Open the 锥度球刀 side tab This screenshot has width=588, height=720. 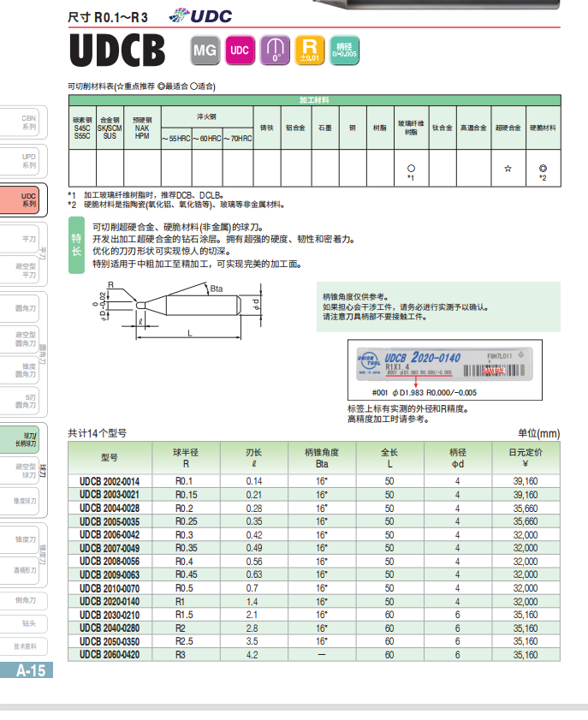[20, 501]
